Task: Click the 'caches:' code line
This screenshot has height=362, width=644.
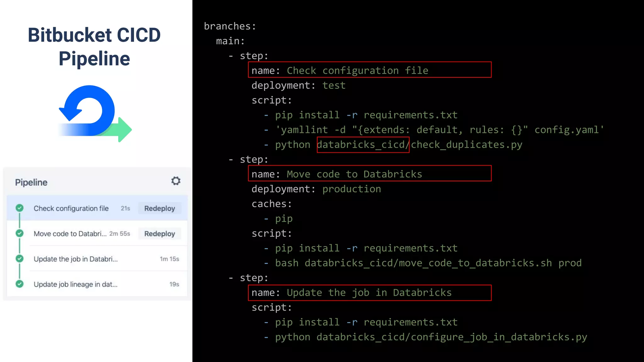Action: coord(272,204)
